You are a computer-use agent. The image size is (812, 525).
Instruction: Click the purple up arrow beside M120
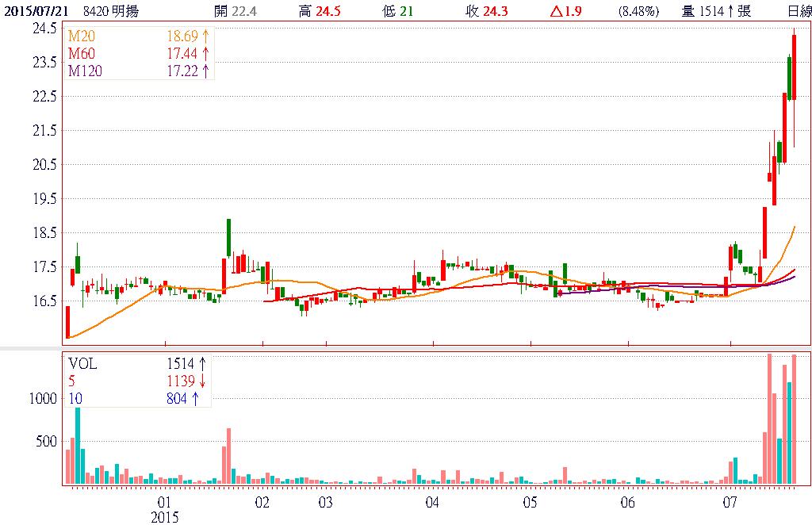click(x=205, y=71)
